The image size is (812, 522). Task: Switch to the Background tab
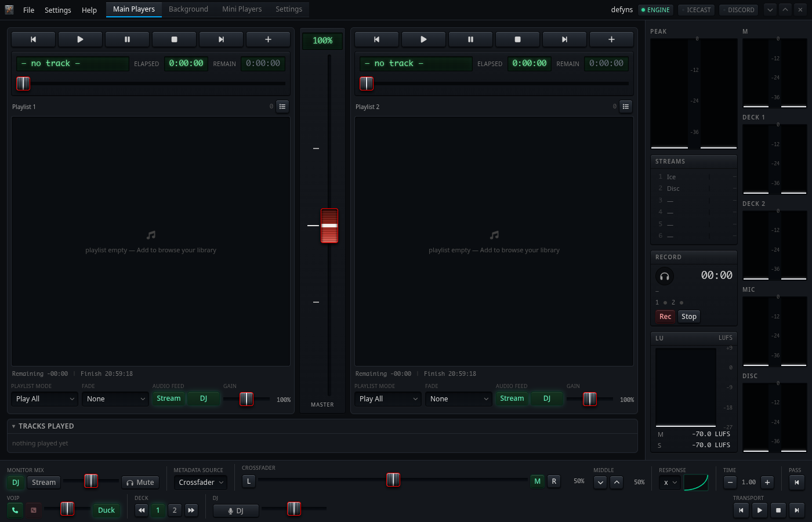[188, 9]
